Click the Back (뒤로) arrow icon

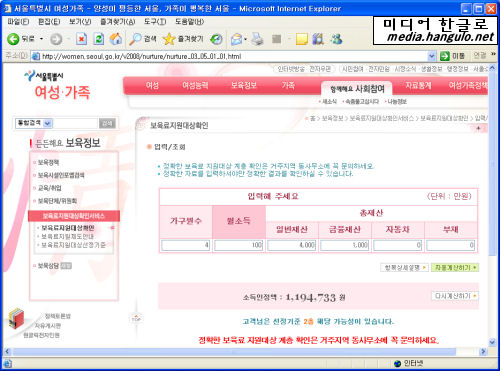13,39
